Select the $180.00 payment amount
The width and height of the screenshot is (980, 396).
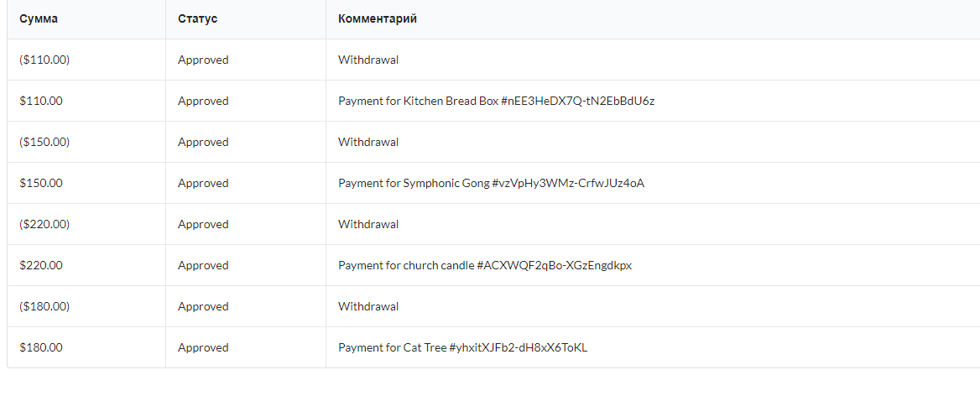point(41,348)
